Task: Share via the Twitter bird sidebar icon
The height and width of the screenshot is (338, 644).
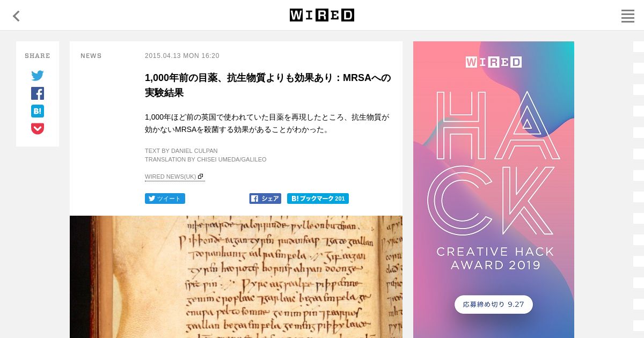Action: point(38,76)
